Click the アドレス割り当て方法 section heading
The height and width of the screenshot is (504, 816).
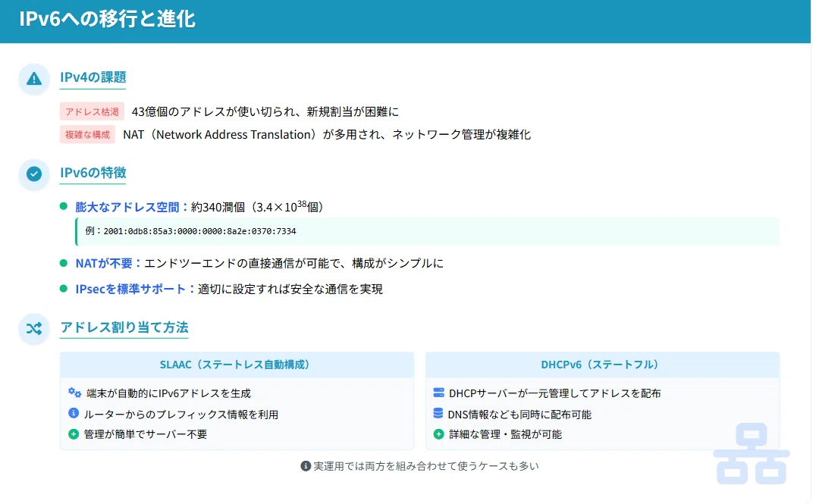click(x=124, y=327)
